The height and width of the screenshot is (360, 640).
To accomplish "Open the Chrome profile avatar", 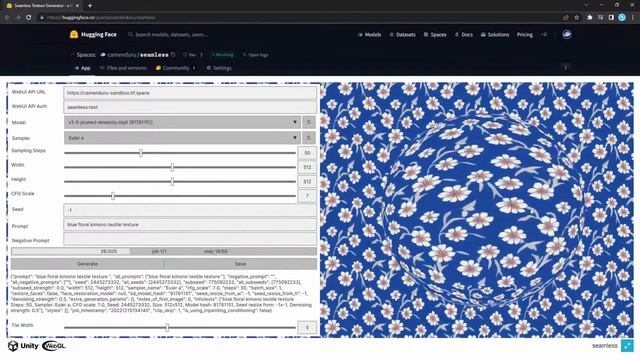I will [622, 18].
